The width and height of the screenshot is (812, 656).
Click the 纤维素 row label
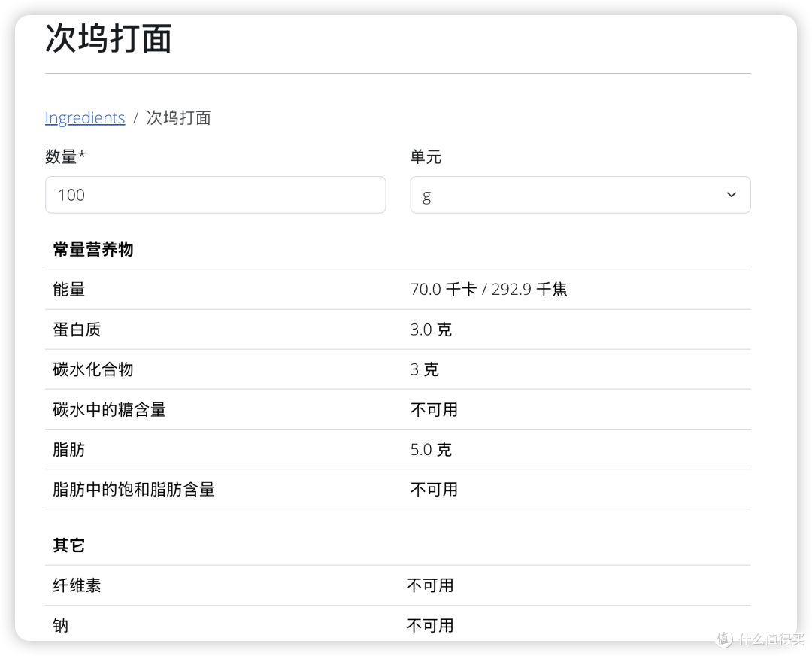[77, 585]
